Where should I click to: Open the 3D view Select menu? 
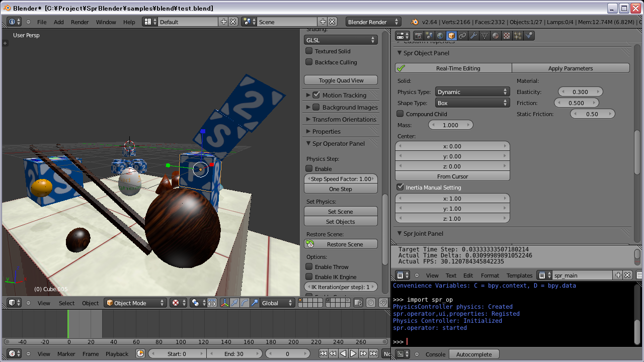tap(66, 303)
